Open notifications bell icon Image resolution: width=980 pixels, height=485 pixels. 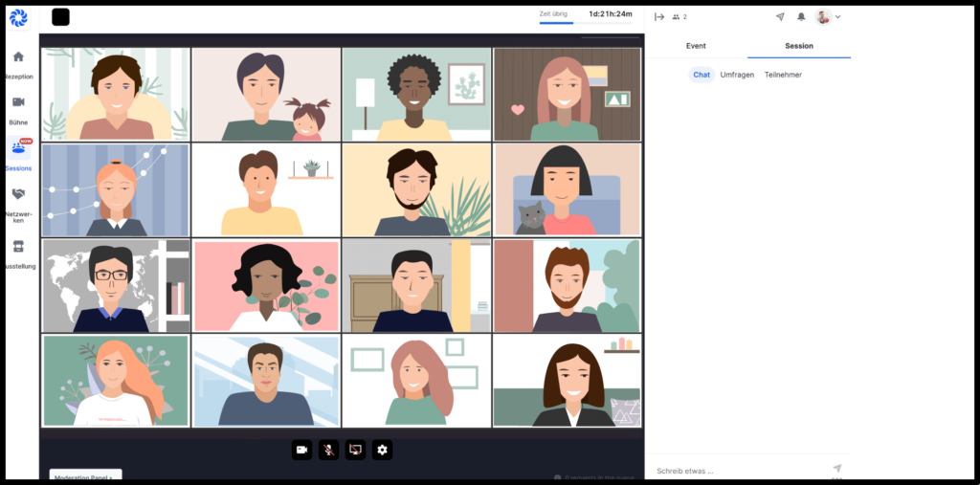[x=801, y=17]
